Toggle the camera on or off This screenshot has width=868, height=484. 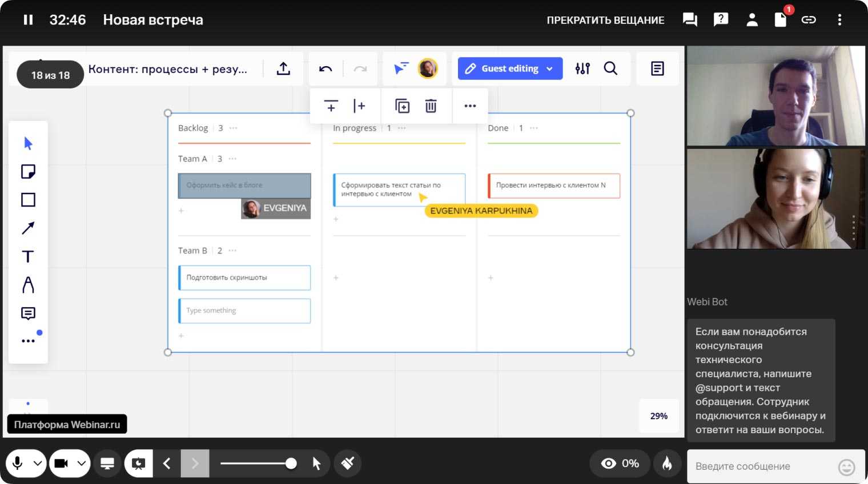(61, 463)
